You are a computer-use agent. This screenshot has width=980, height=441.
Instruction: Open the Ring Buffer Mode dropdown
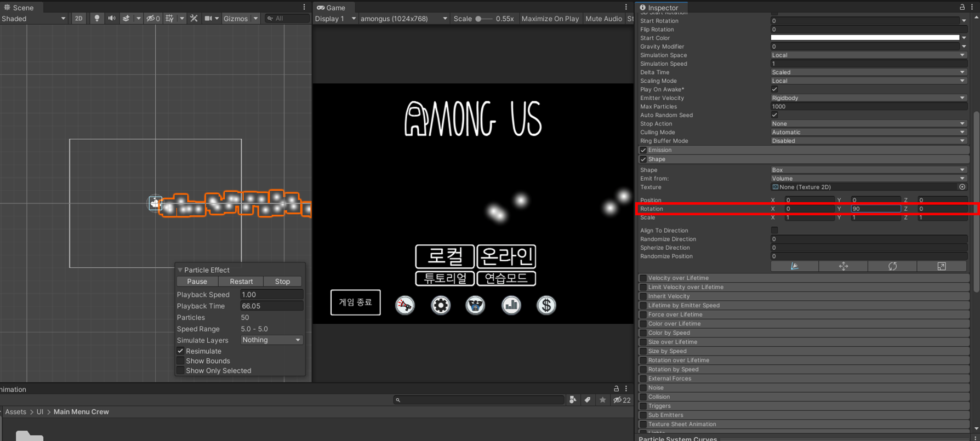[x=869, y=141]
